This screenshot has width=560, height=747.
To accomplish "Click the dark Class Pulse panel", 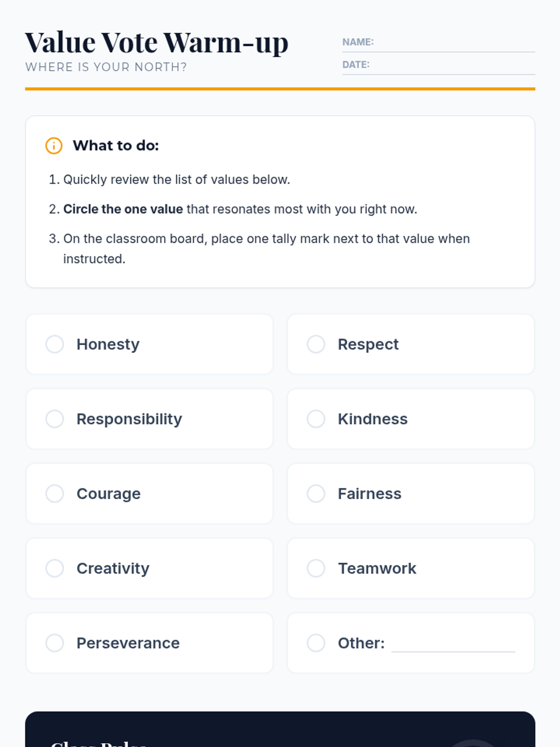I will [x=280, y=729].
